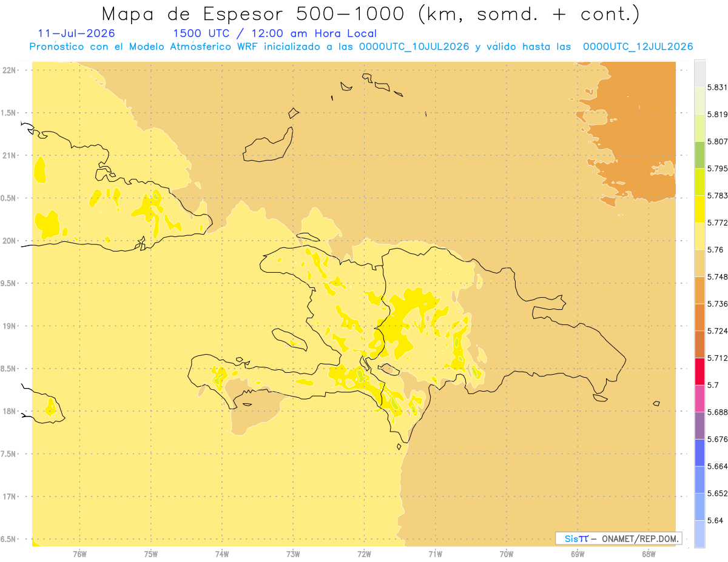Click the legend value '5.831'
728x562 pixels.
pyautogui.click(x=717, y=87)
